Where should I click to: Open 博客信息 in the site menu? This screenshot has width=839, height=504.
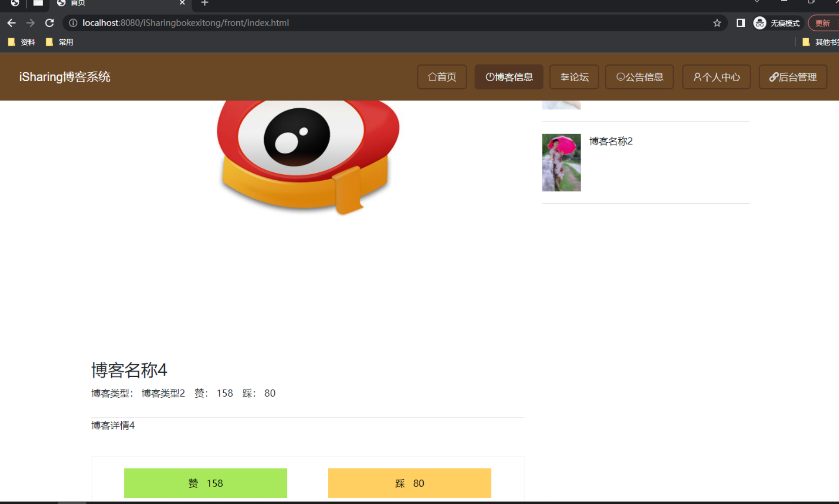509,77
